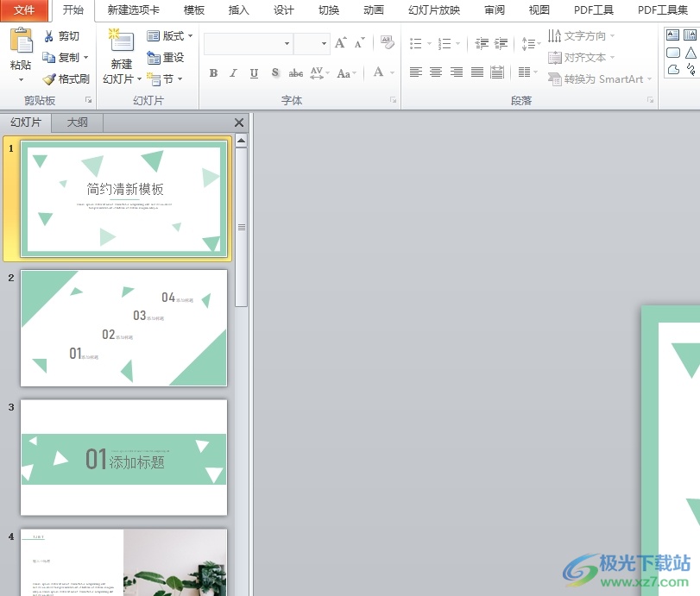The image size is (700, 596).
Task: Switch to the Animations (动画) tab
Action: coord(374,10)
